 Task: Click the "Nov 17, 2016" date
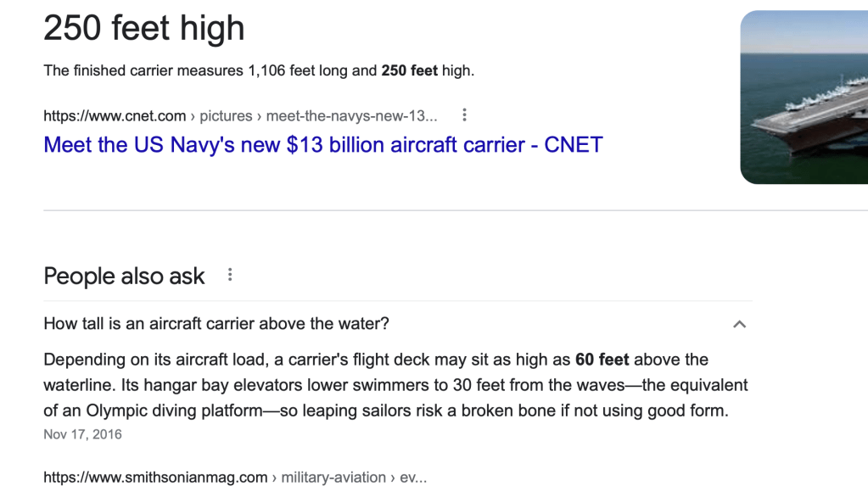click(x=82, y=434)
